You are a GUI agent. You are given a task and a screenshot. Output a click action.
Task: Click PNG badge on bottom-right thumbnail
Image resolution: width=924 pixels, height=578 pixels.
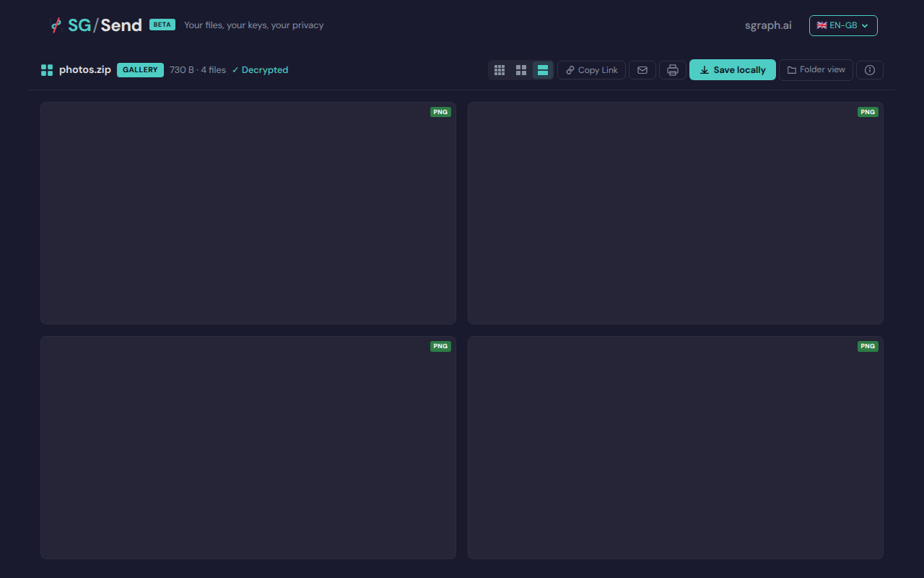pyautogui.click(x=868, y=346)
